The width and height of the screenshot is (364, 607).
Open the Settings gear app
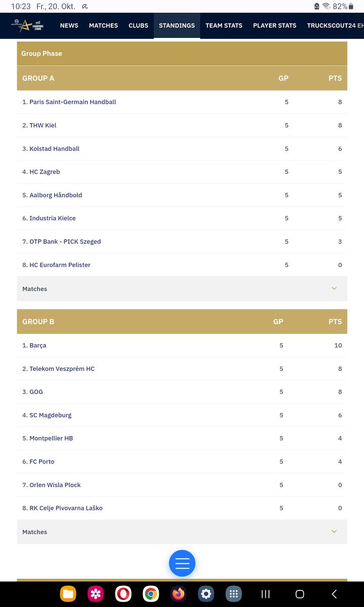(206, 594)
